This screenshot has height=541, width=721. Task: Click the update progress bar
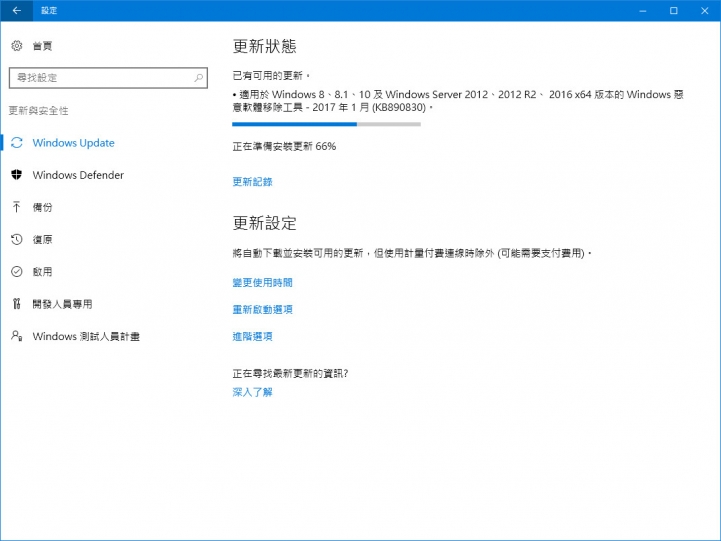tap(326, 124)
